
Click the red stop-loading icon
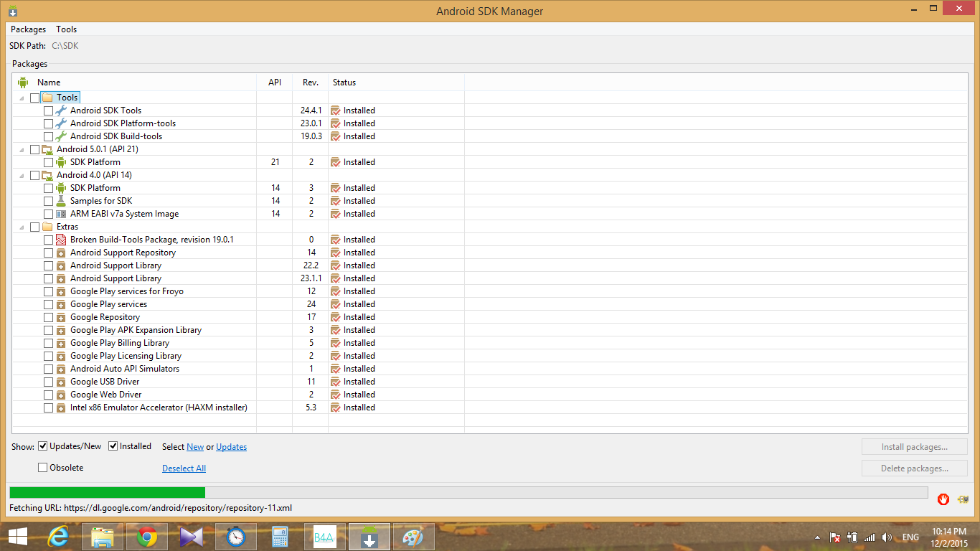pos(943,499)
